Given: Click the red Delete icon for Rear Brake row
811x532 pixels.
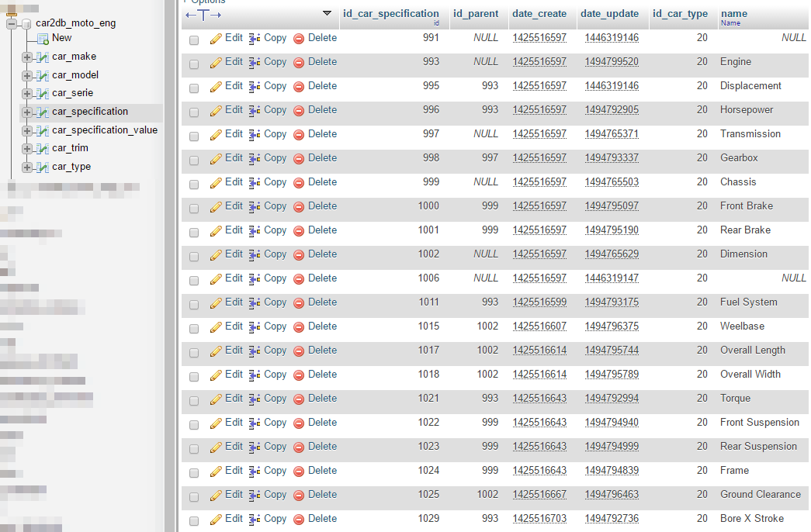Looking at the screenshot, I should pyautogui.click(x=299, y=231).
